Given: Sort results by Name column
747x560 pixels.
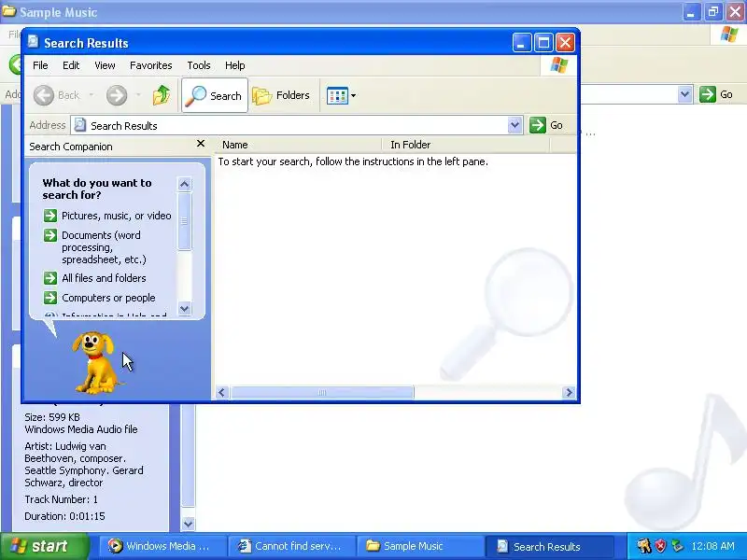Looking at the screenshot, I should (x=300, y=145).
